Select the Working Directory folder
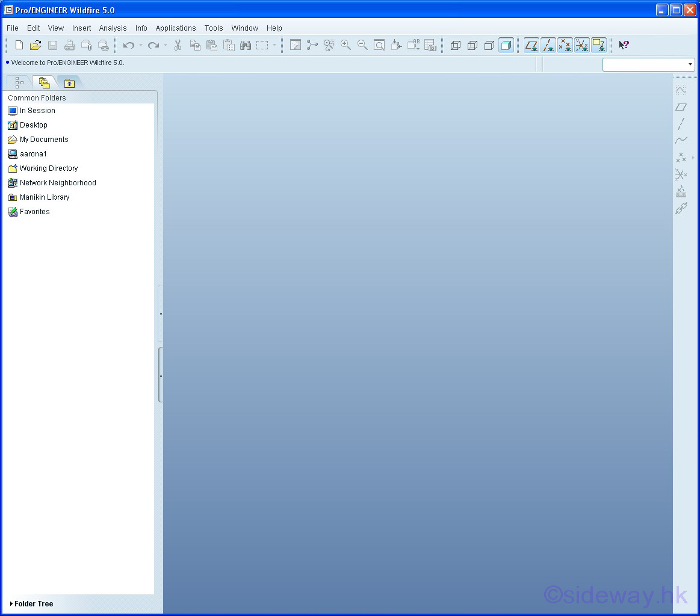The image size is (700, 616). click(43, 168)
